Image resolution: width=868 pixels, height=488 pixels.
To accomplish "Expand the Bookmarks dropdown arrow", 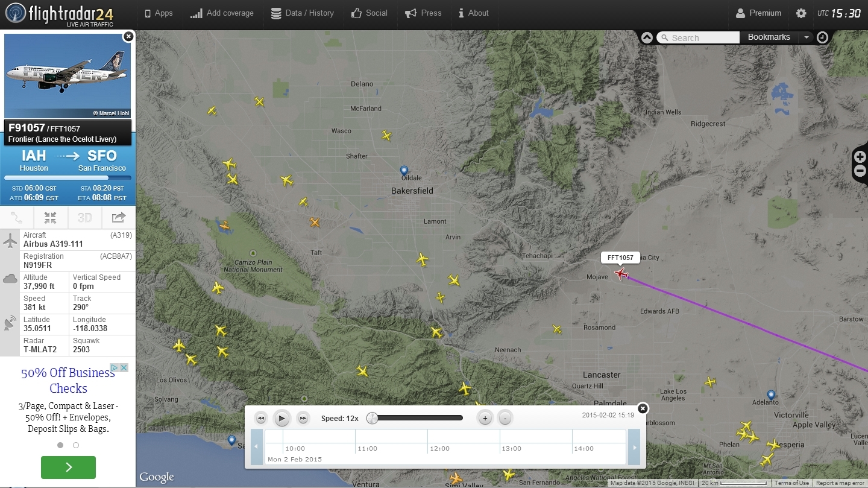I will (806, 37).
